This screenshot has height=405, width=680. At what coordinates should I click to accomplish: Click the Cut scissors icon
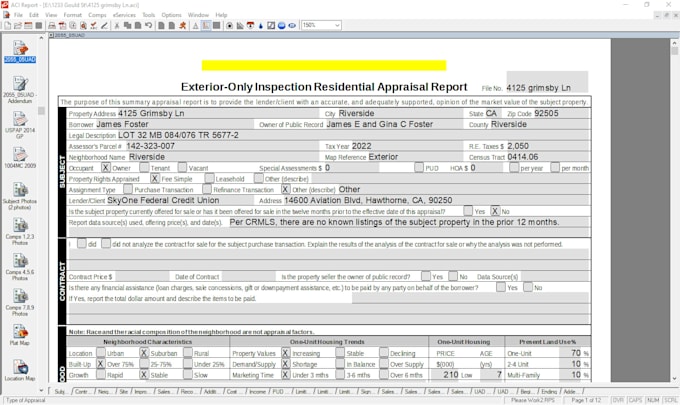click(117, 26)
